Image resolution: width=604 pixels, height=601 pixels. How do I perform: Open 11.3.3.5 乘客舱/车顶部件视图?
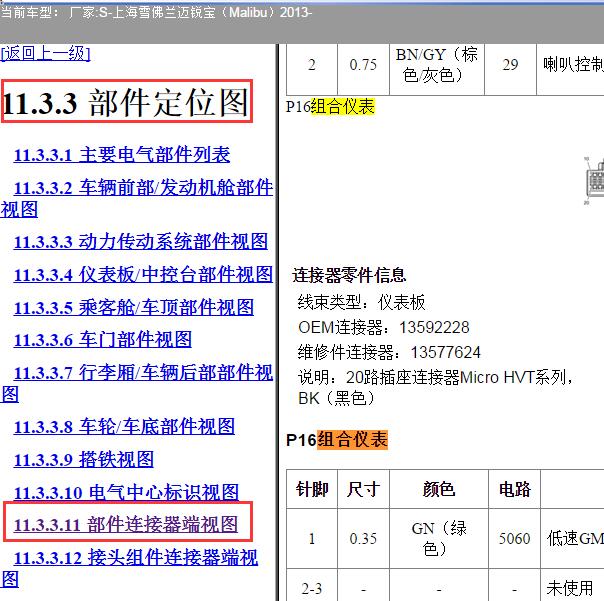click(134, 307)
